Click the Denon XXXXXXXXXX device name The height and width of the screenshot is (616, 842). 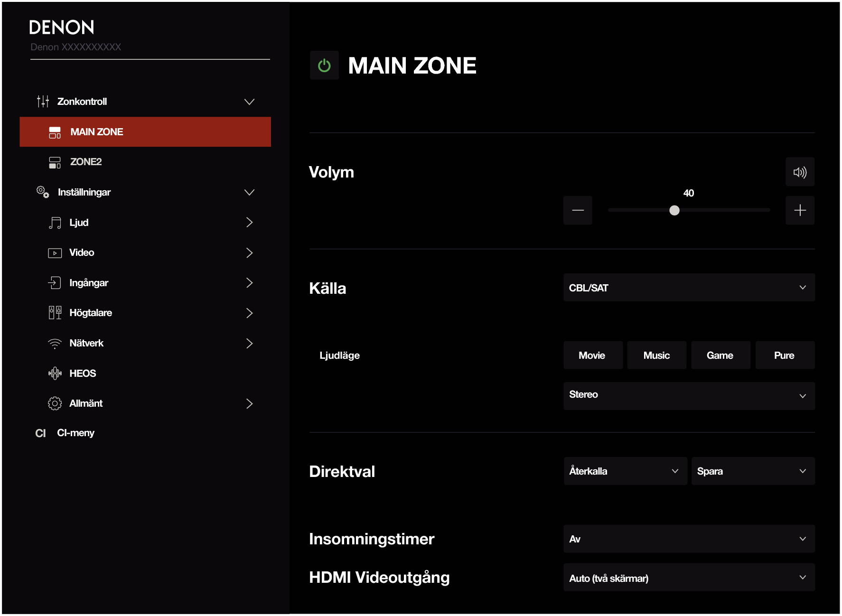pos(76,47)
